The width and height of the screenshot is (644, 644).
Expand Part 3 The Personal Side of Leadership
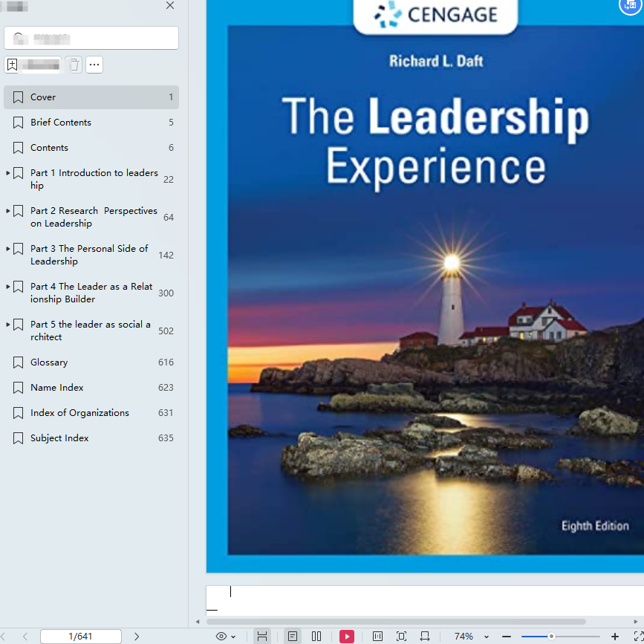pyautogui.click(x=8, y=249)
